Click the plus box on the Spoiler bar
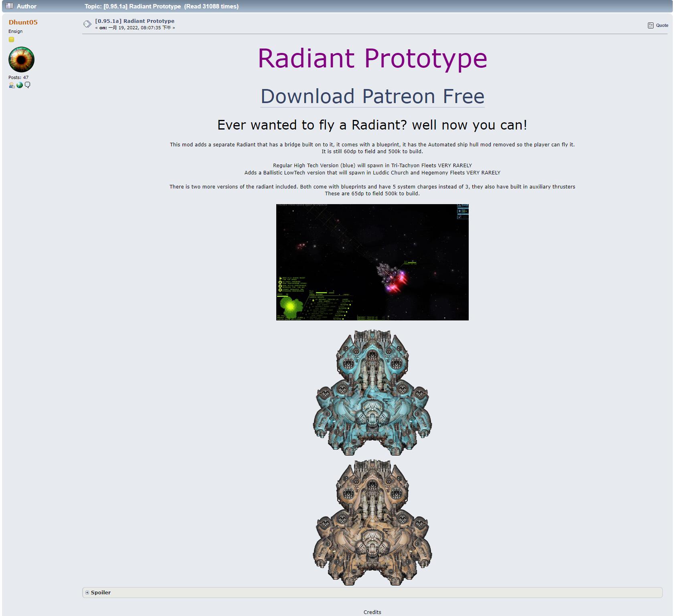 87,592
